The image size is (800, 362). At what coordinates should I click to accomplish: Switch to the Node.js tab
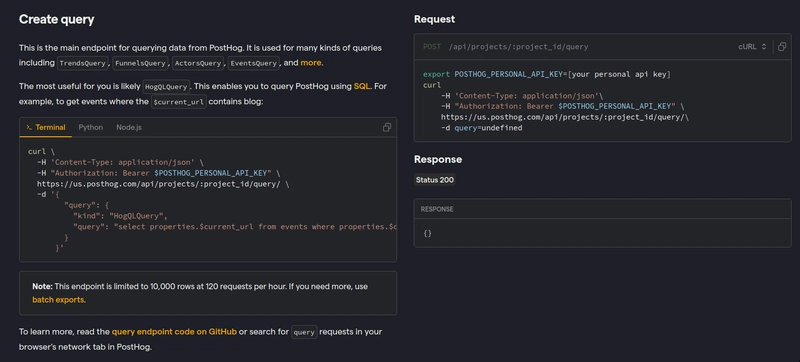(x=129, y=127)
